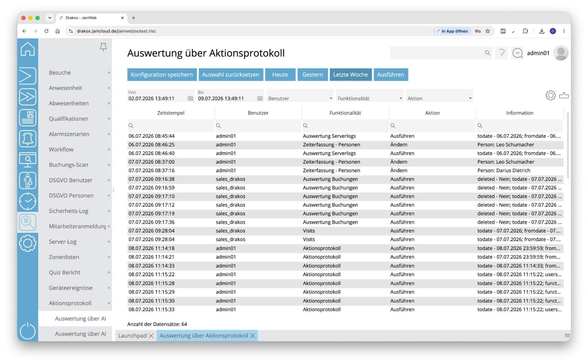Open the Von date calendar picker
This screenshot has height=364, width=588.
(190, 99)
